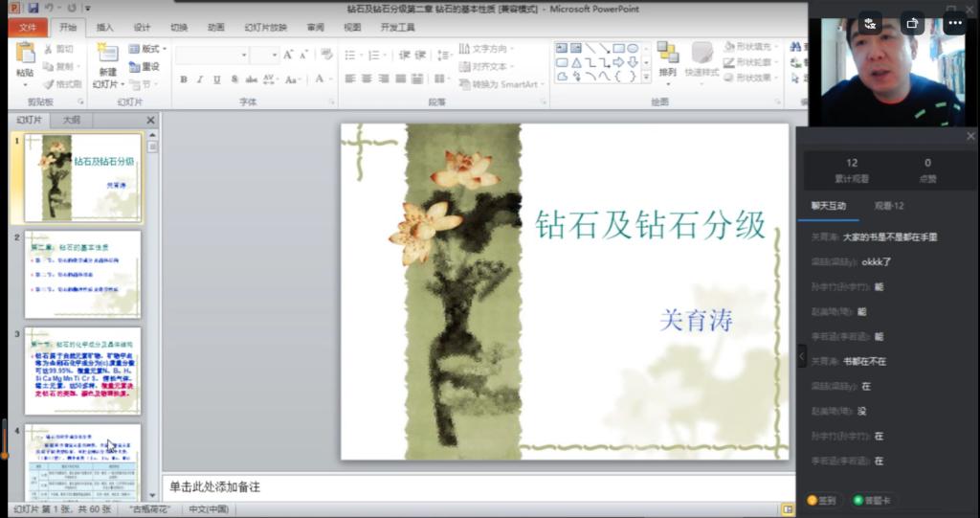Toggle Underline text formatting
980x518 pixels.
coord(217,79)
